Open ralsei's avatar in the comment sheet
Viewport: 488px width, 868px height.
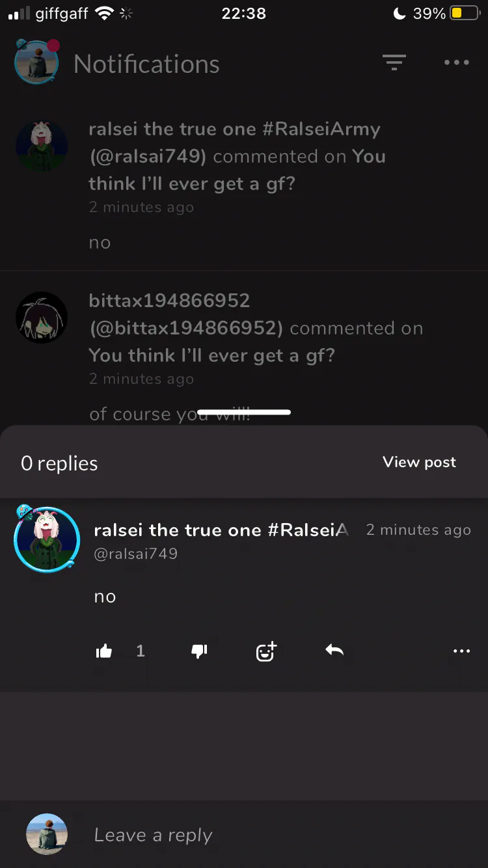pos(47,539)
